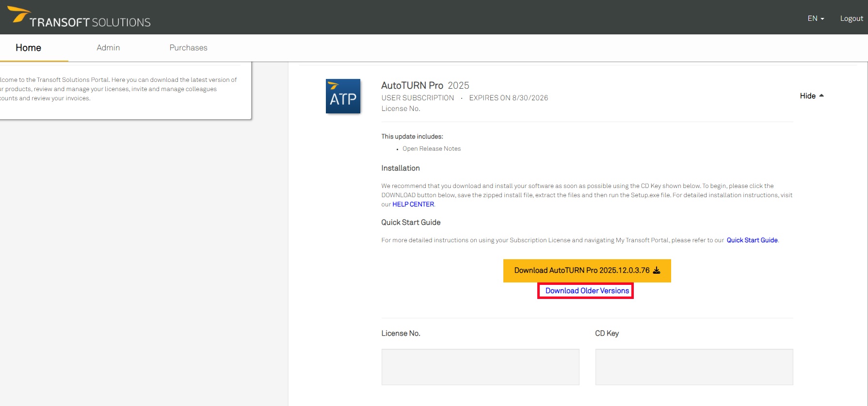Visit the HELP CENTER link

point(413,204)
